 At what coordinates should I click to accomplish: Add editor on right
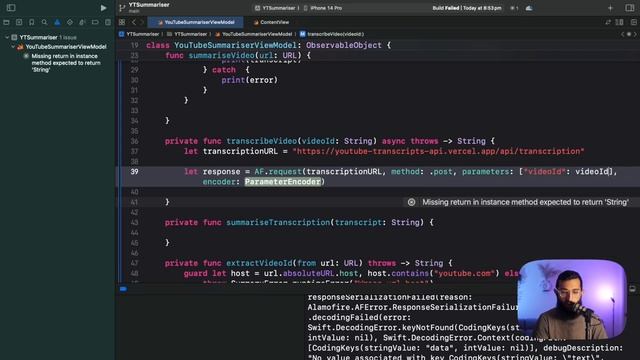click(633, 22)
